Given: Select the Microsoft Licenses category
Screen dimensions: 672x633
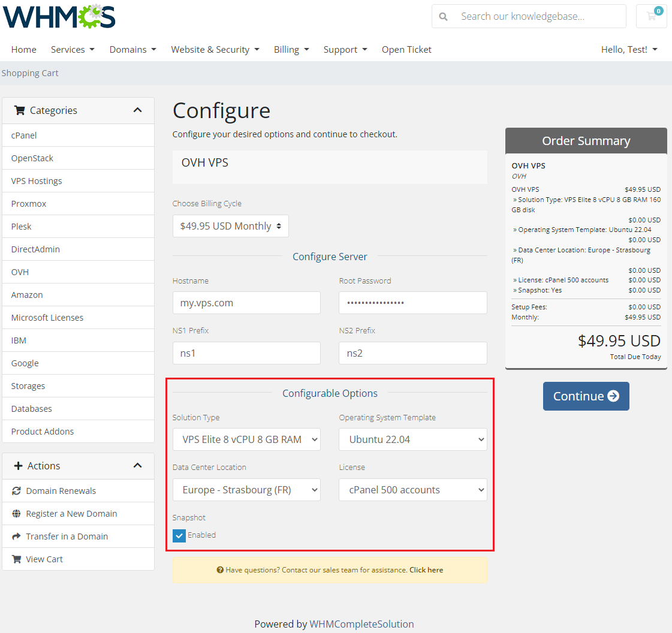Looking at the screenshot, I should (x=78, y=318).
